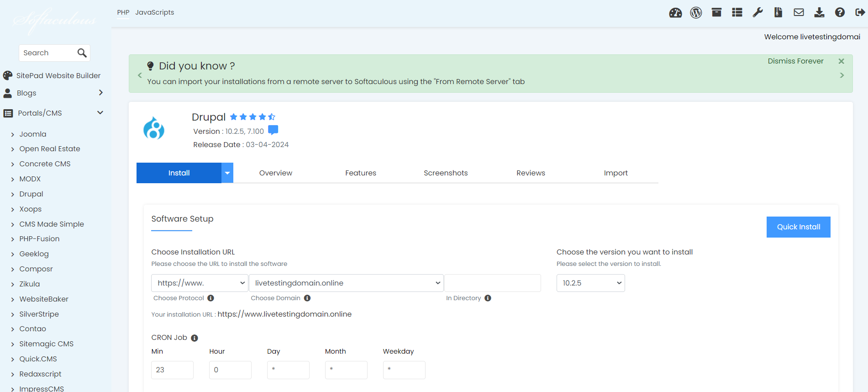Select CMS Made Simple in sidebar

(52, 224)
